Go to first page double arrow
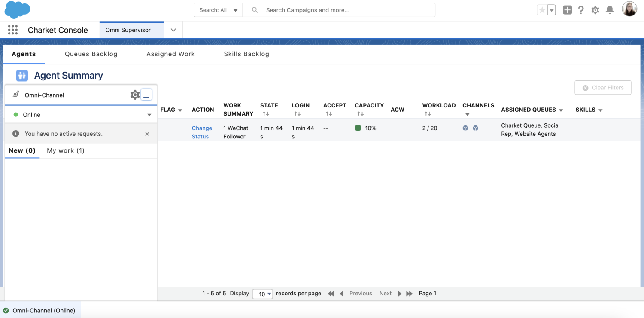The height and width of the screenshot is (318, 644). point(331,294)
